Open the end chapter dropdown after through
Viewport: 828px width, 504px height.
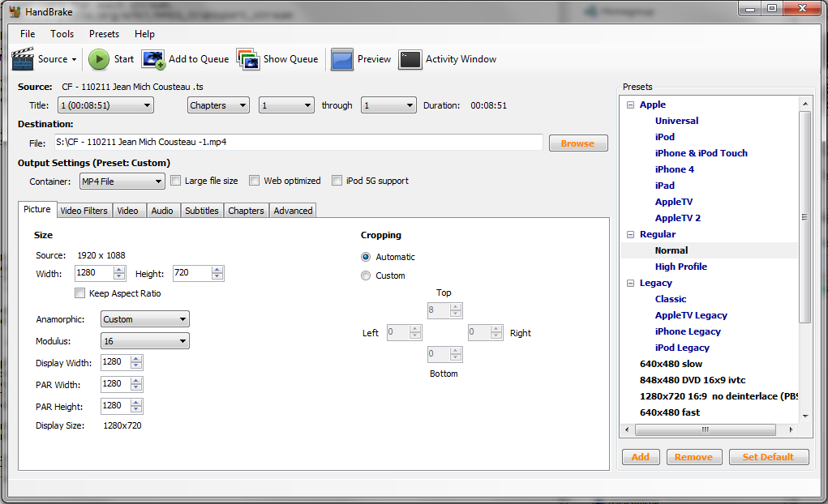[x=388, y=105]
